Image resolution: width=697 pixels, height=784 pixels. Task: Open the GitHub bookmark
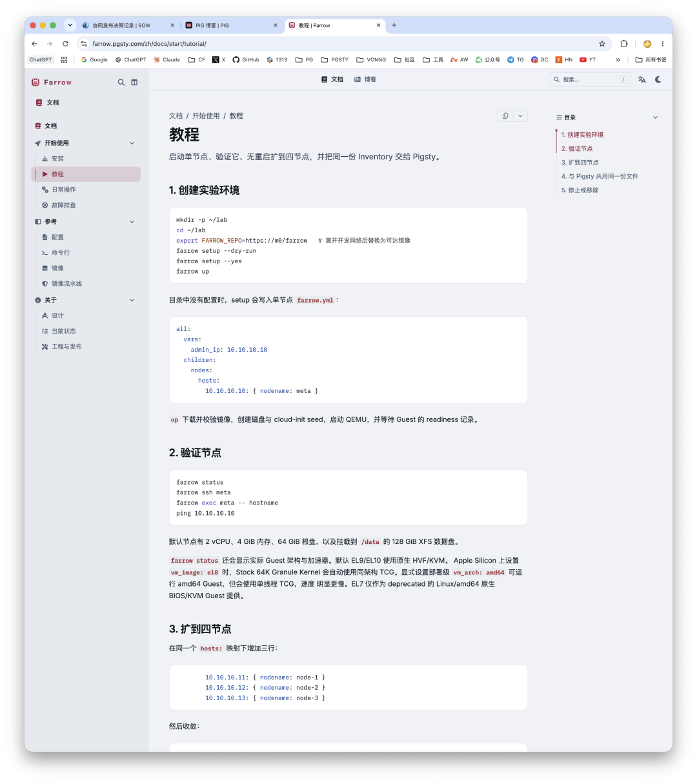[246, 60]
